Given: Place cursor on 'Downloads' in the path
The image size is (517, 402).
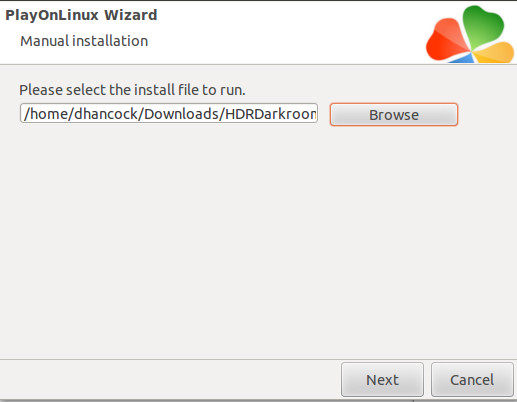Looking at the screenshot, I should 181,114.
